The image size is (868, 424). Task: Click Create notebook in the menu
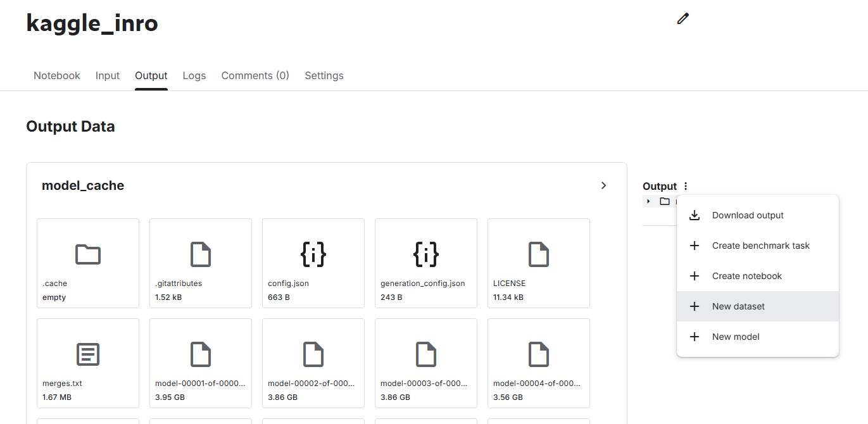tap(746, 276)
